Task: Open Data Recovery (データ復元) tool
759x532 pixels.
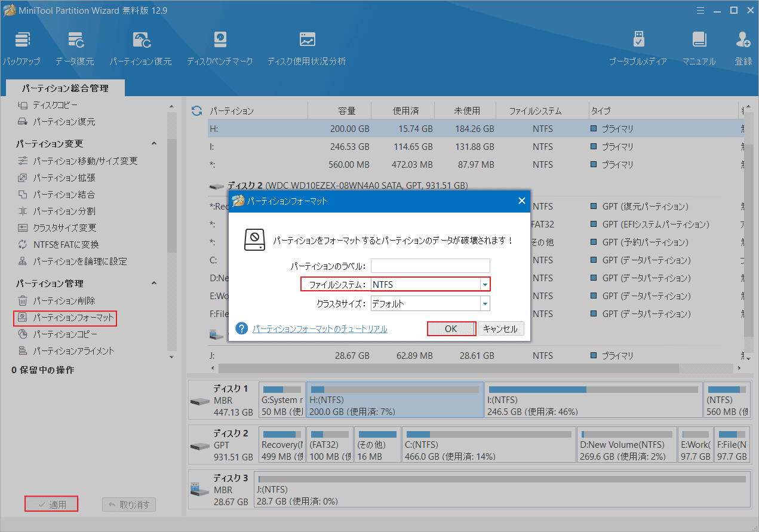Action: (x=75, y=48)
